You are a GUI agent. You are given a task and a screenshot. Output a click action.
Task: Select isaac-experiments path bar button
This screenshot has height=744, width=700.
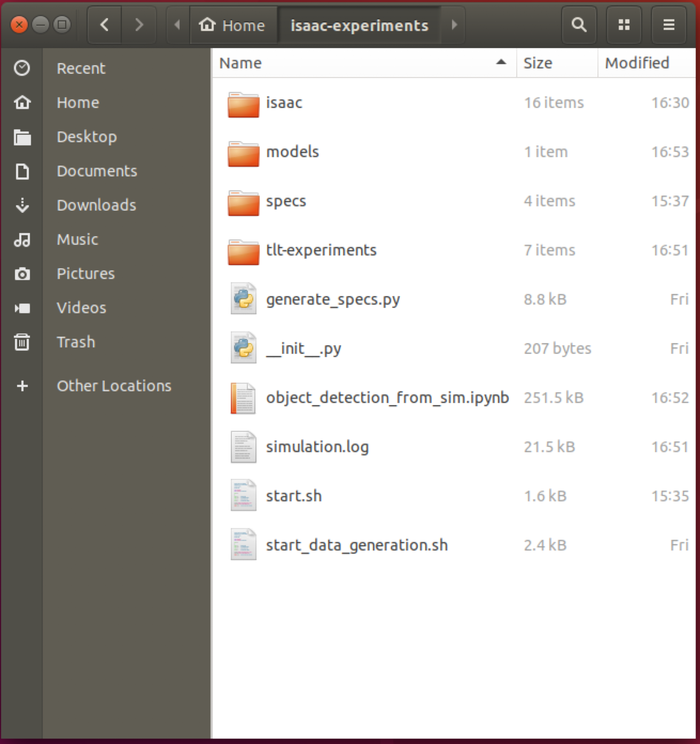pyautogui.click(x=360, y=25)
